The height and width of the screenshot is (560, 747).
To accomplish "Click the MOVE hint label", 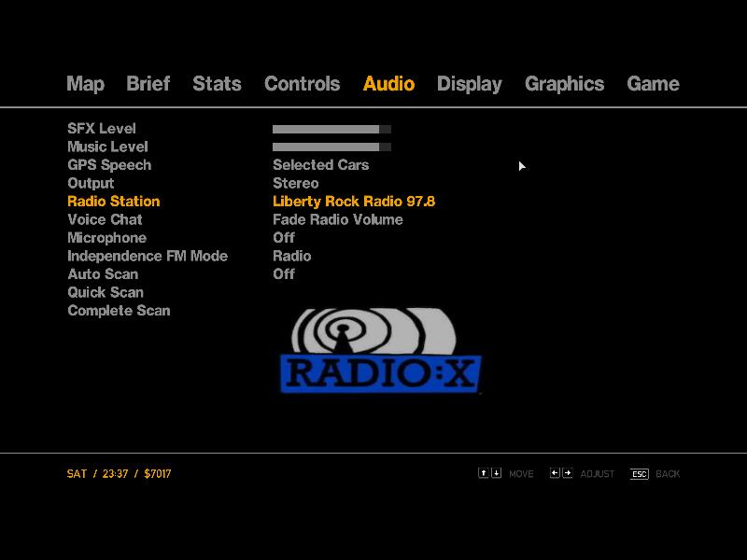I will click(521, 474).
